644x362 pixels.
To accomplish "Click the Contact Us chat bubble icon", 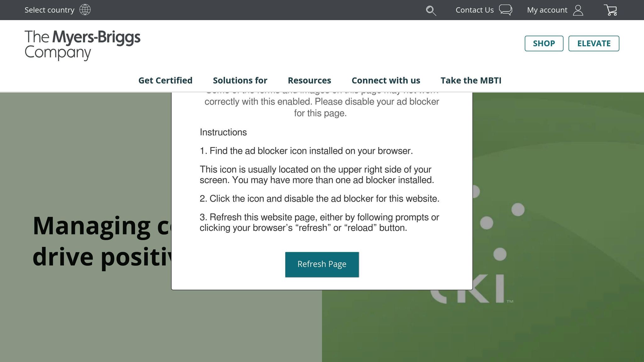I will 506,10.
